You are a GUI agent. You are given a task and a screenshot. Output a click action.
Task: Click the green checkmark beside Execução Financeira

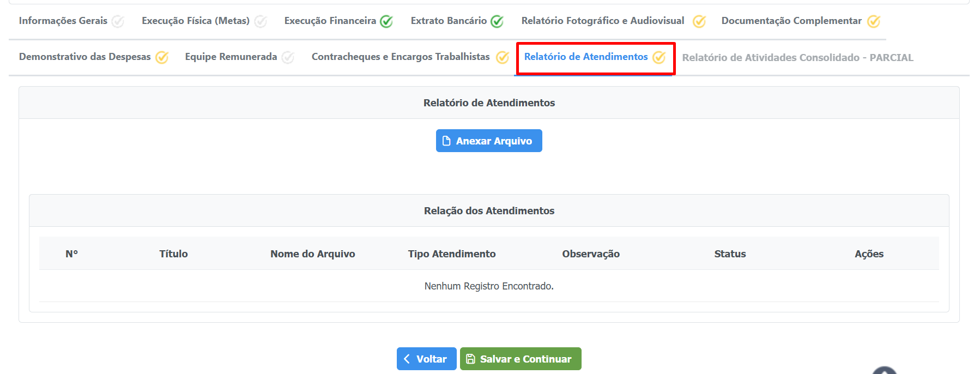pos(386,21)
